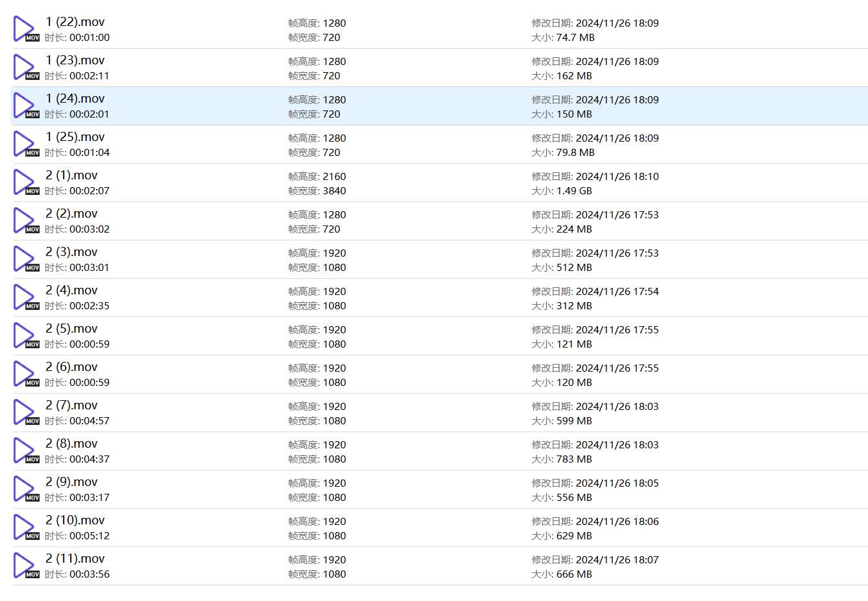Select the file name 2 (8).mov
The width and height of the screenshot is (868, 601).
tap(71, 444)
